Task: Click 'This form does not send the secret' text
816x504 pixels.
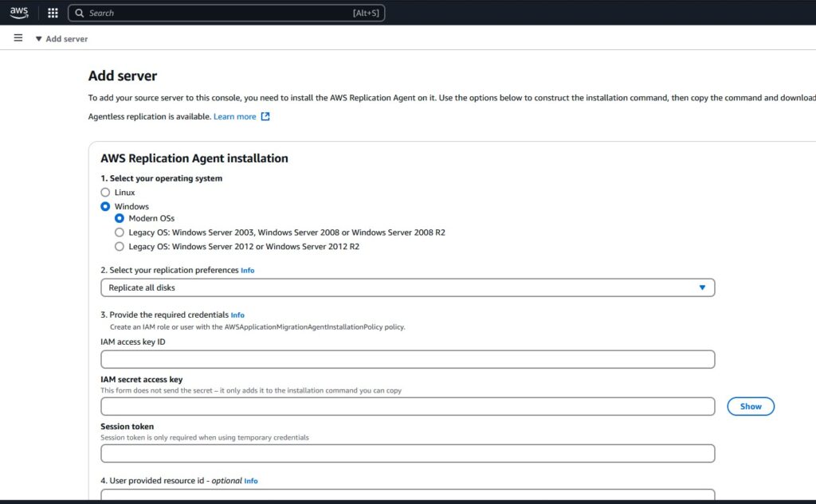Action: click(251, 391)
